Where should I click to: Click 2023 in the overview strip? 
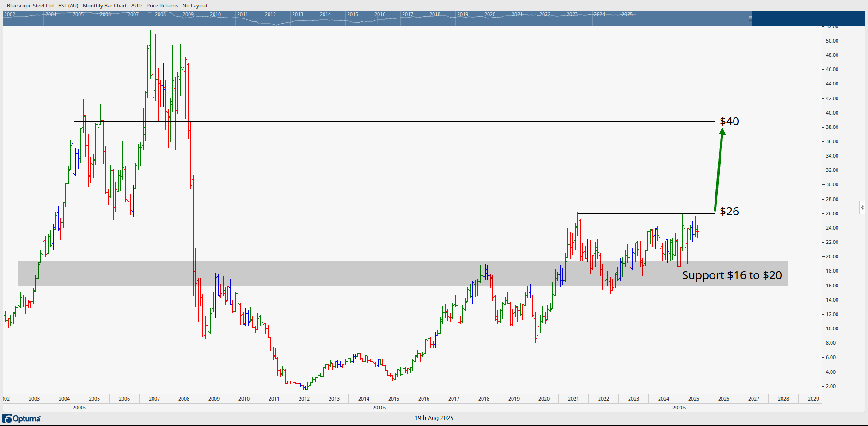tap(572, 14)
